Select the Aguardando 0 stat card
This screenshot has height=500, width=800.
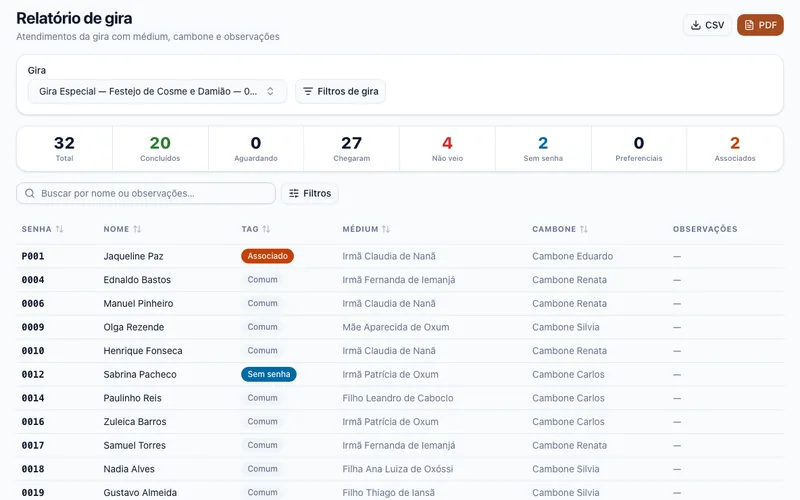pyautogui.click(x=256, y=148)
